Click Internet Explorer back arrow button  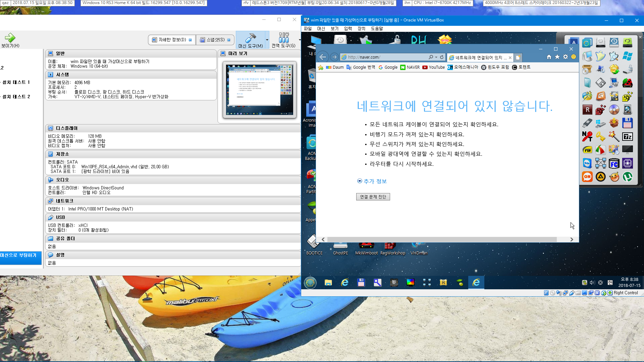pos(323,57)
